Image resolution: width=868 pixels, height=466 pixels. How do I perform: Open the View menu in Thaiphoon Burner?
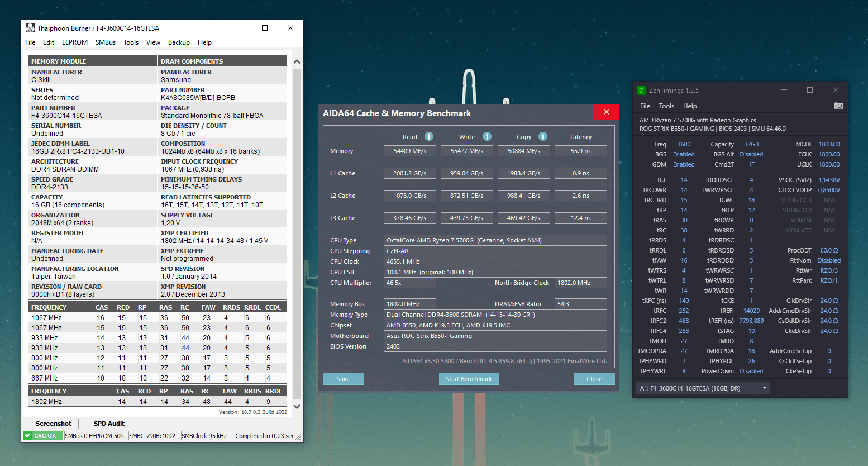coord(153,42)
